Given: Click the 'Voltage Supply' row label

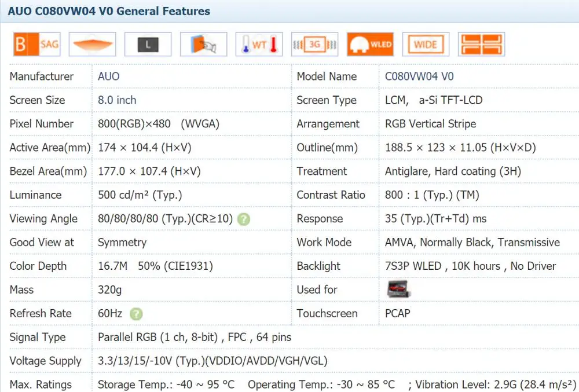Looking at the screenshot, I should (45, 361).
